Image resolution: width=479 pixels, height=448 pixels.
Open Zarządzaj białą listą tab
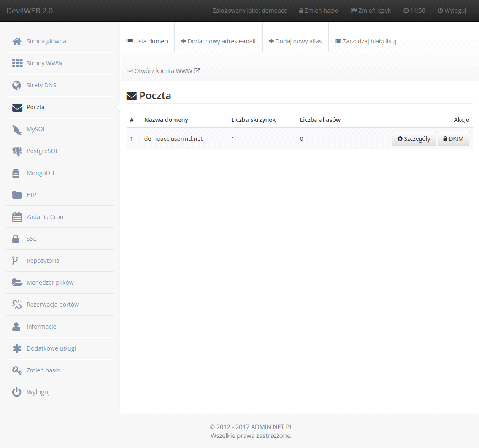(366, 41)
